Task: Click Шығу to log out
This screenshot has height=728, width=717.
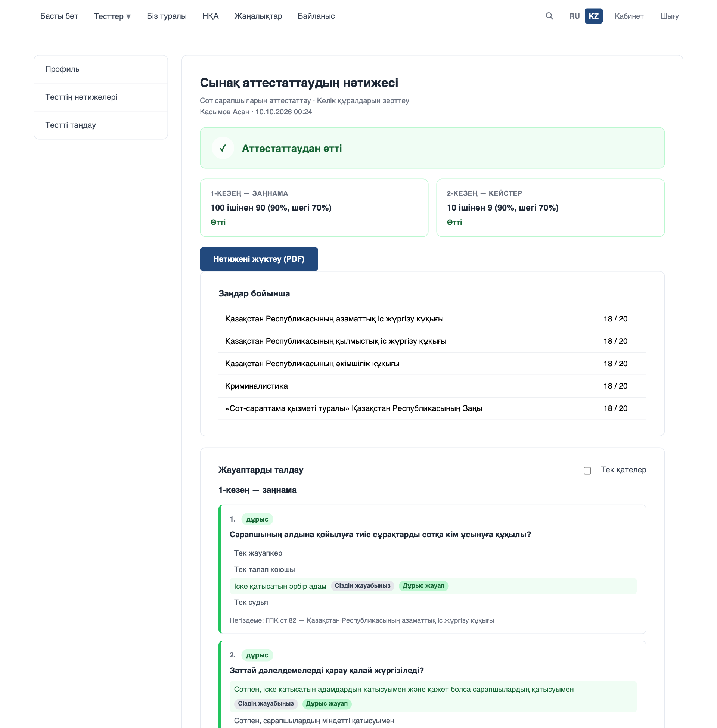Action: click(x=669, y=16)
